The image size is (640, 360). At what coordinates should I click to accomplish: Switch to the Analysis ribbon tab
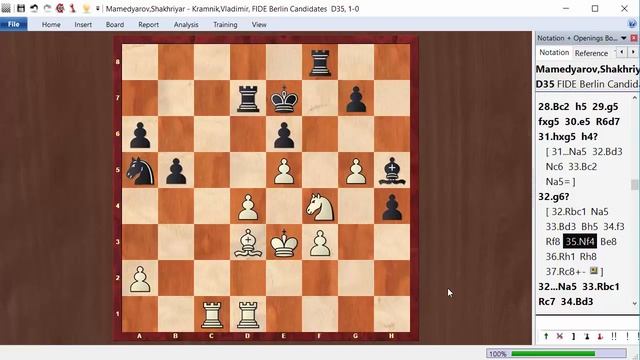pyautogui.click(x=186, y=24)
